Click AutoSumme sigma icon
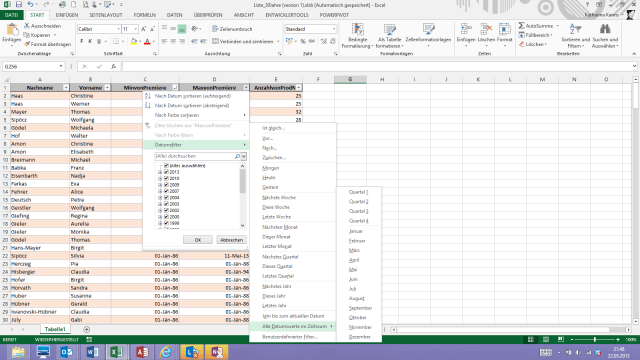The width and height of the screenshot is (640, 360). click(x=521, y=26)
